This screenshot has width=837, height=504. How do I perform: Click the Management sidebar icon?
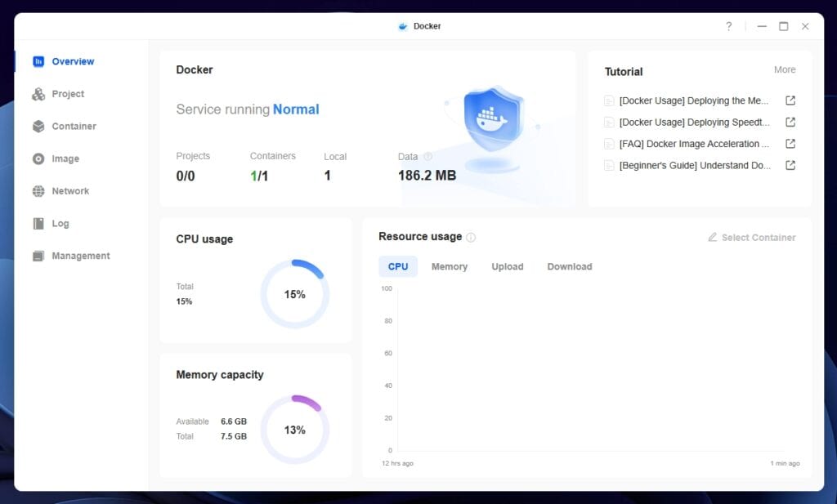coord(38,256)
